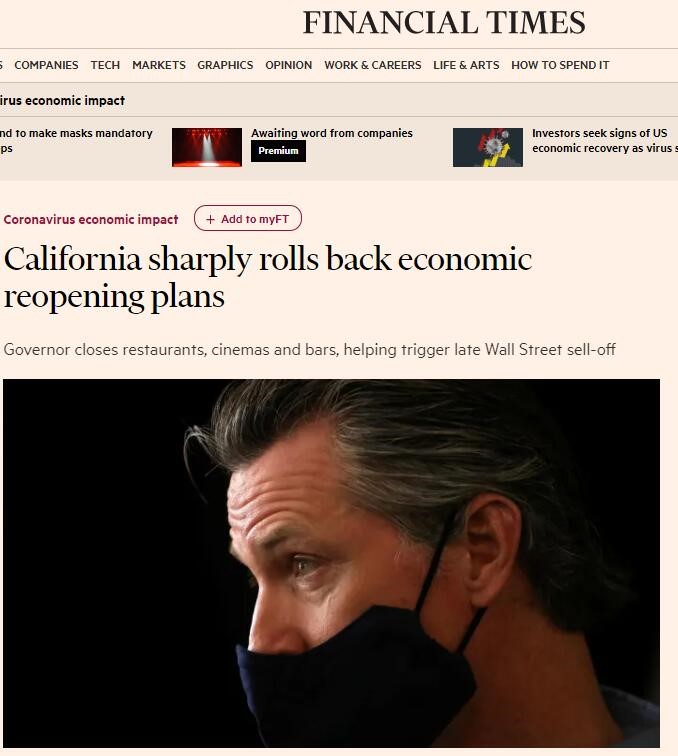Screen dimensions: 678x756
Task: Read Awaiting word from companies article
Action: [332, 133]
